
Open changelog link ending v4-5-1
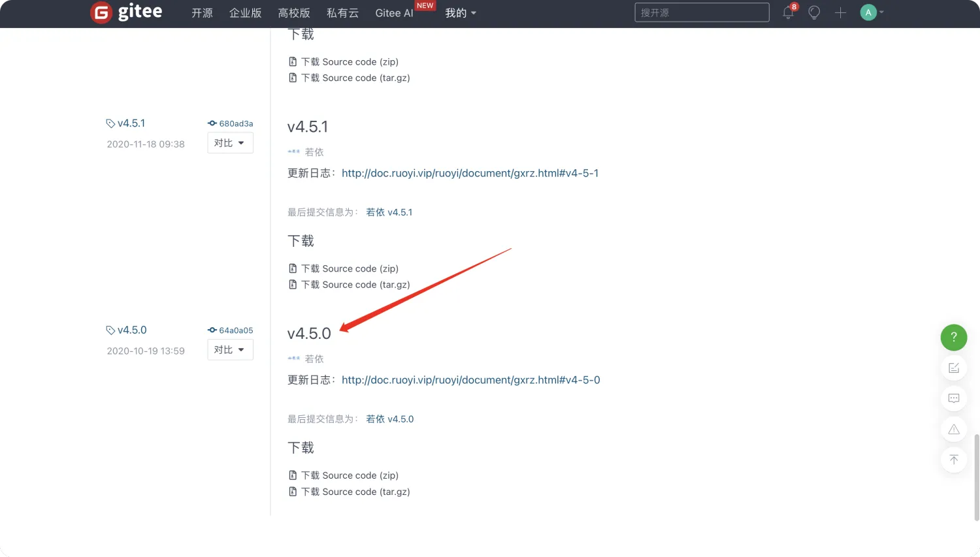coord(470,173)
